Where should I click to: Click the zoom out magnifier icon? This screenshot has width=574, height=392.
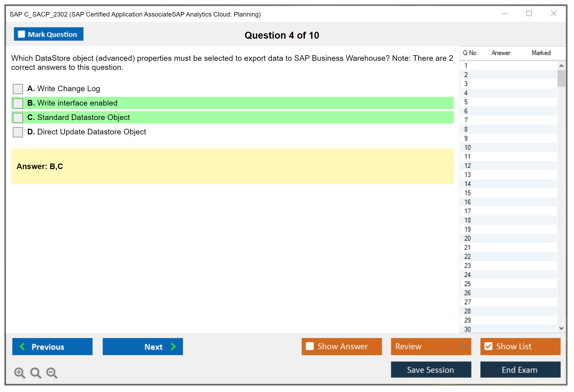coord(52,373)
